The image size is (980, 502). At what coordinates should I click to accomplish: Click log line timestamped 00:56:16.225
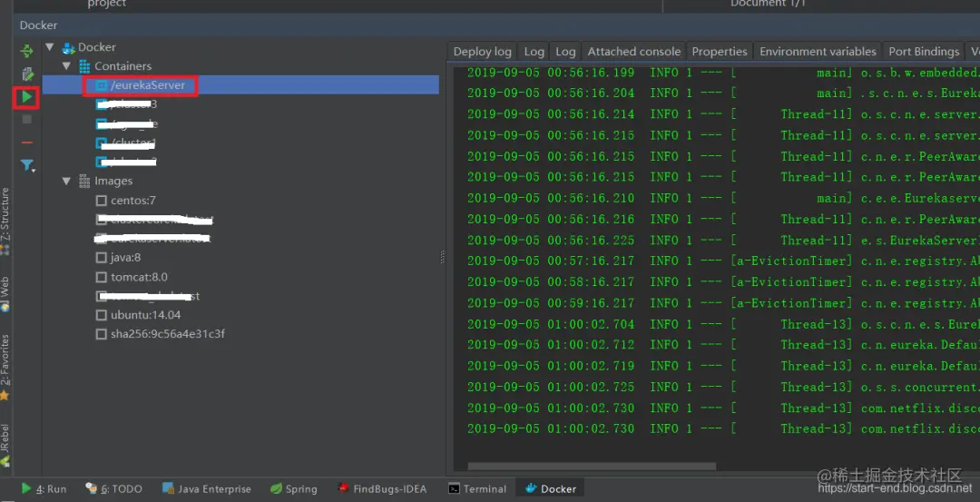point(723,240)
